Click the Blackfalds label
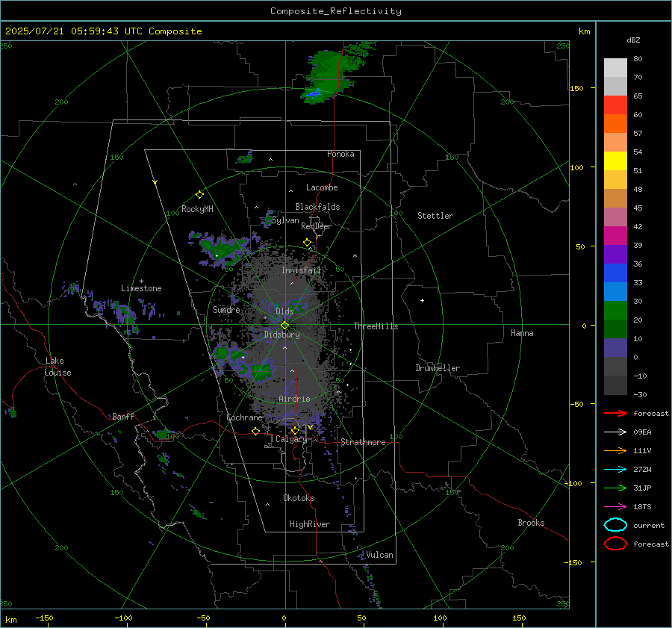 click(317, 207)
